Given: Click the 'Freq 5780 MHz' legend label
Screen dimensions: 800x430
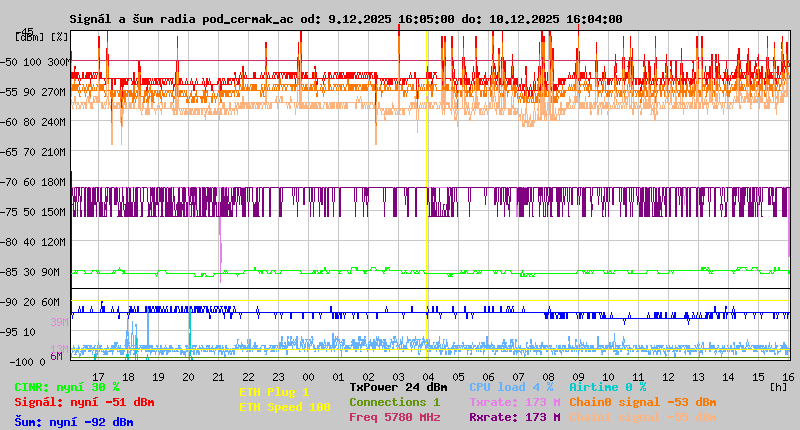Looking at the screenshot, I should pos(394,417).
